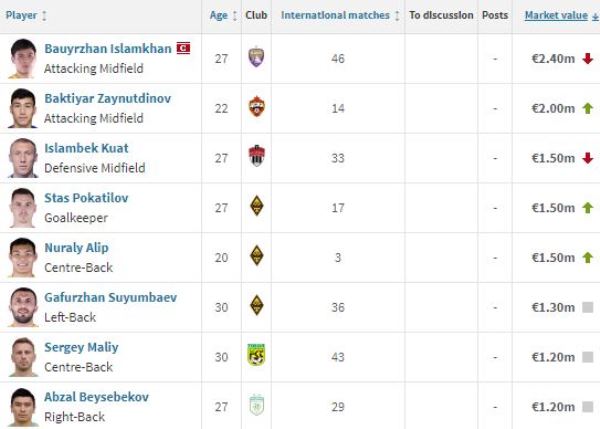Click Nuraly Alip's green market value arrow
The image size is (600, 429).
tap(587, 257)
